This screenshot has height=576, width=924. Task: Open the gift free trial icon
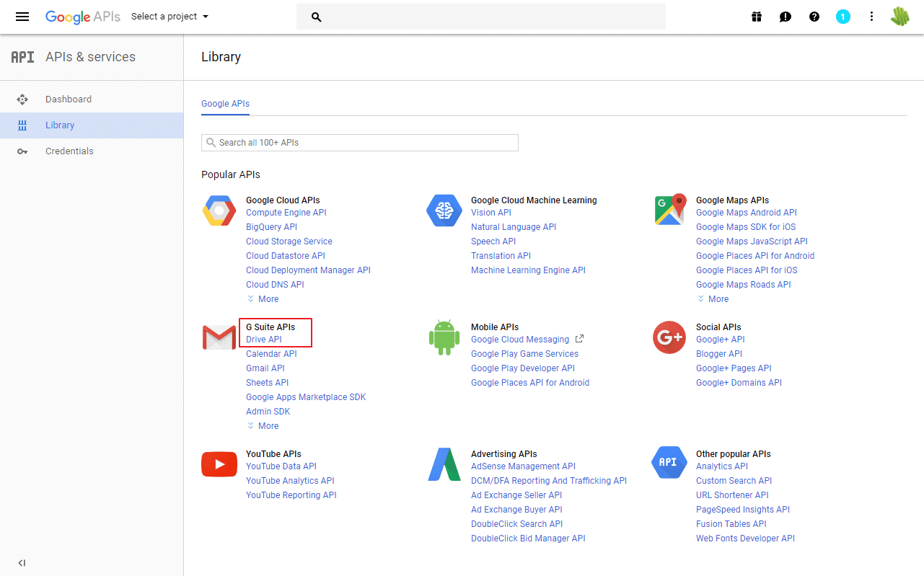point(757,17)
